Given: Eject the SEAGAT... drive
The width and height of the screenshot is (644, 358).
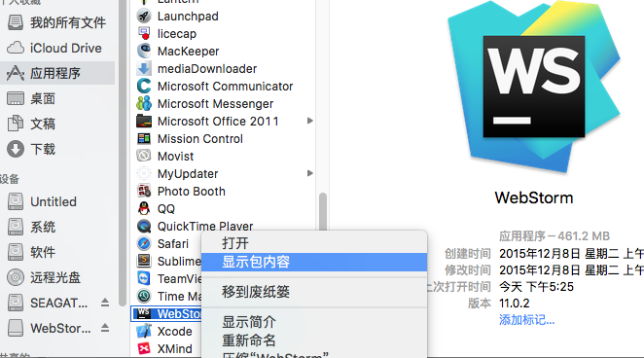Looking at the screenshot, I should [x=105, y=303].
